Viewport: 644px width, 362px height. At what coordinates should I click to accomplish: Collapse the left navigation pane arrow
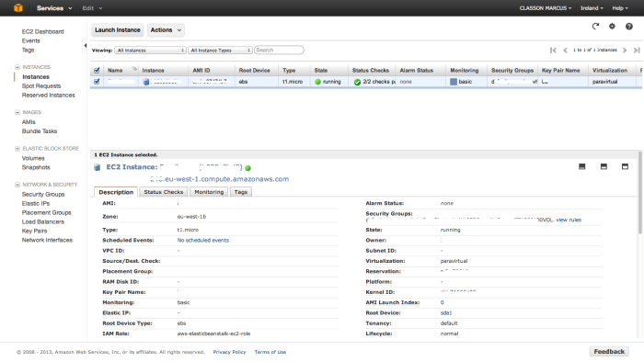point(85,46)
